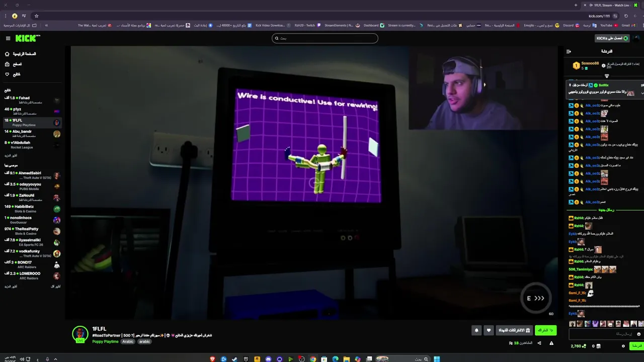Bookmark this page with star icon
The height and width of the screenshot is (362, 644).
pyautogui.click(x=36, y=16)
